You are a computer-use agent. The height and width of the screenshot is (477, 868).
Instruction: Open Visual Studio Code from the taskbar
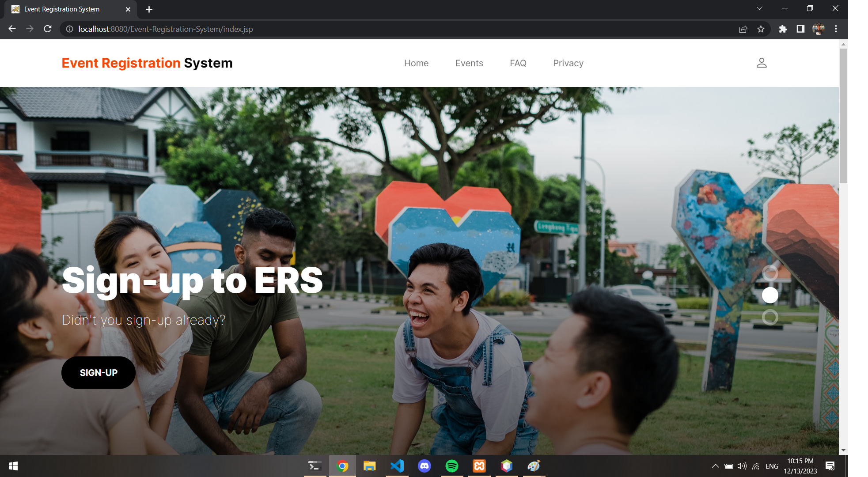click(397, 466)
